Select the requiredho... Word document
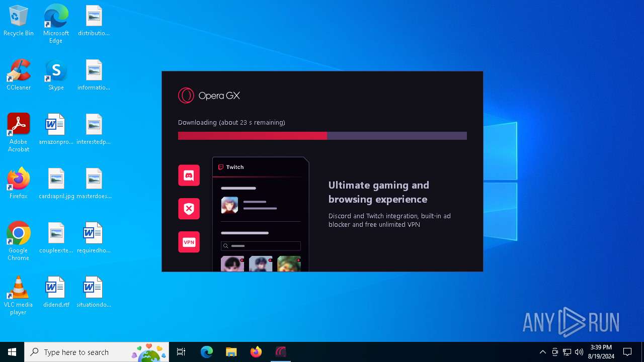This screenshot has height=362, width=644. 94,238
